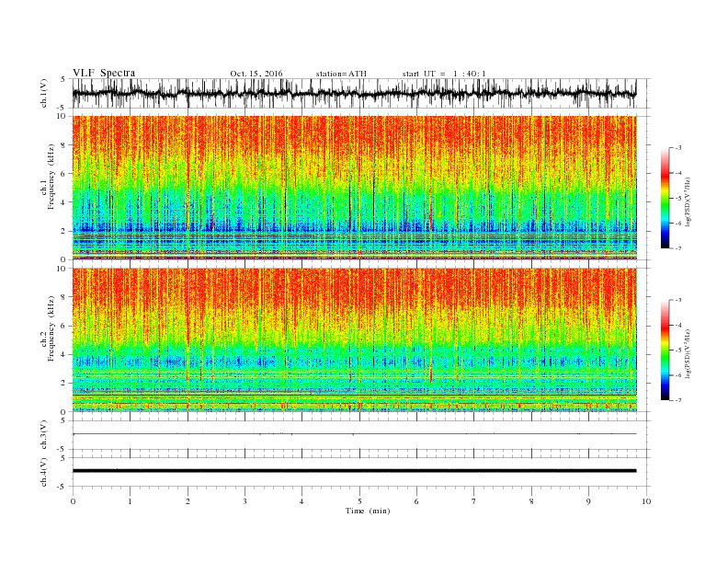728x563 pixels.
Task: Click time axis tick label "7"
Action: (474, 501)
